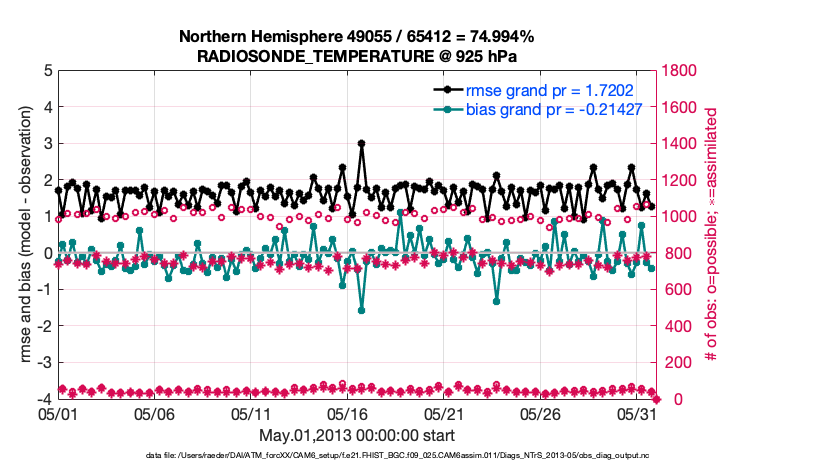Click the highest black rmse peak data point
The image size is (830, 470).
pos(361,143)
